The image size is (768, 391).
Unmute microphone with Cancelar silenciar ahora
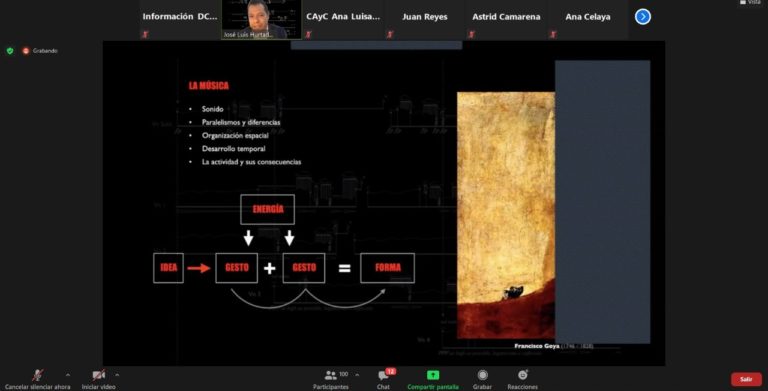click(x=38, y=380)
